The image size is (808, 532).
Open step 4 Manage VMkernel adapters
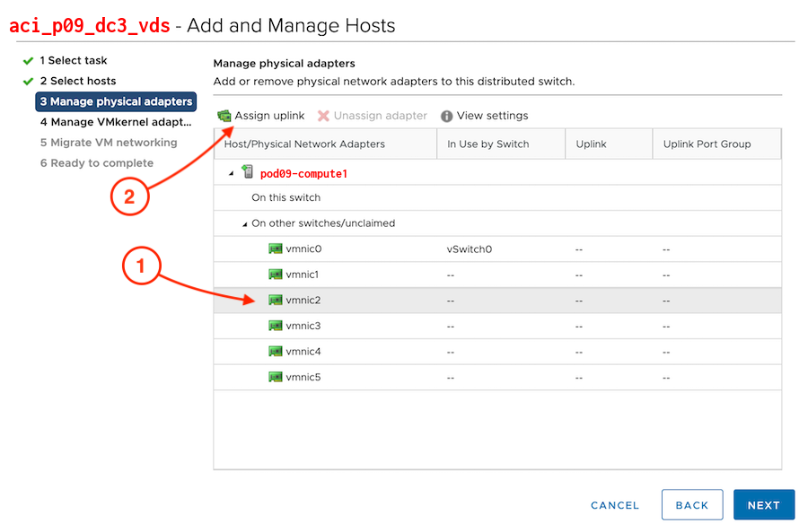(x=115, y=122)
